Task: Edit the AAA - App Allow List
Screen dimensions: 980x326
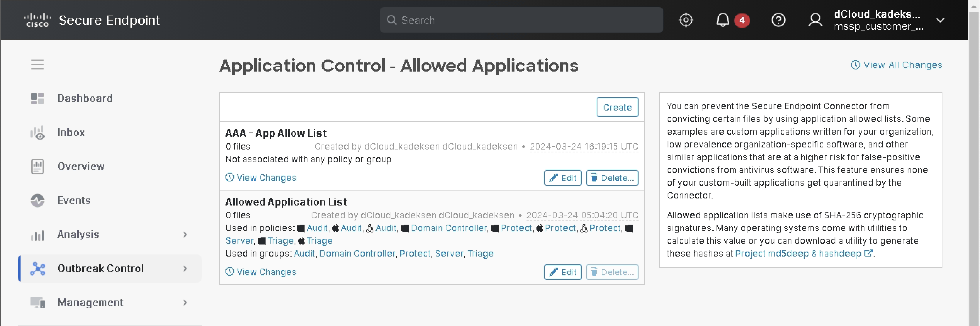Action: click(x=563, y=178)
